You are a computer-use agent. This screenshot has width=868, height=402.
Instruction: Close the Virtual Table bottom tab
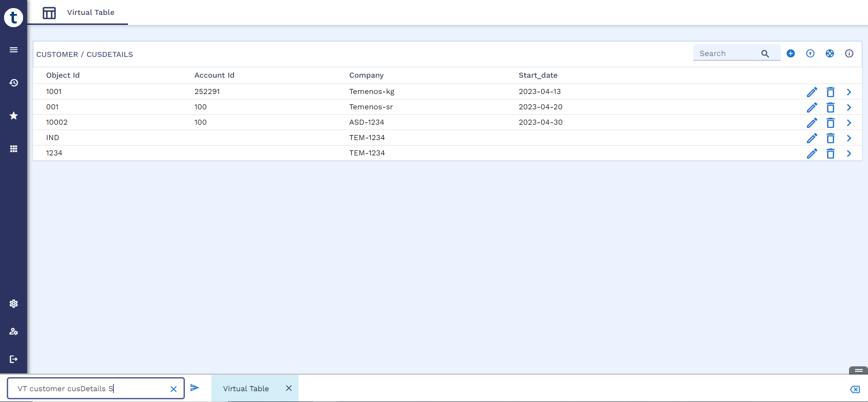(289, 388)
